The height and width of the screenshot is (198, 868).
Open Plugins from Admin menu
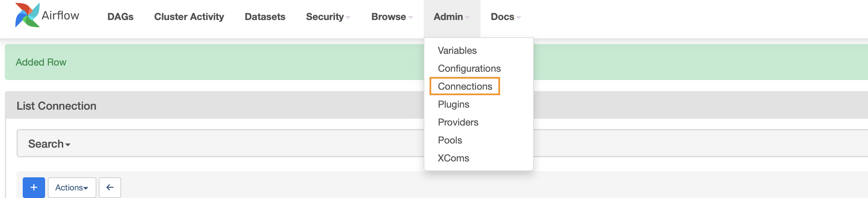click(454, 104)
